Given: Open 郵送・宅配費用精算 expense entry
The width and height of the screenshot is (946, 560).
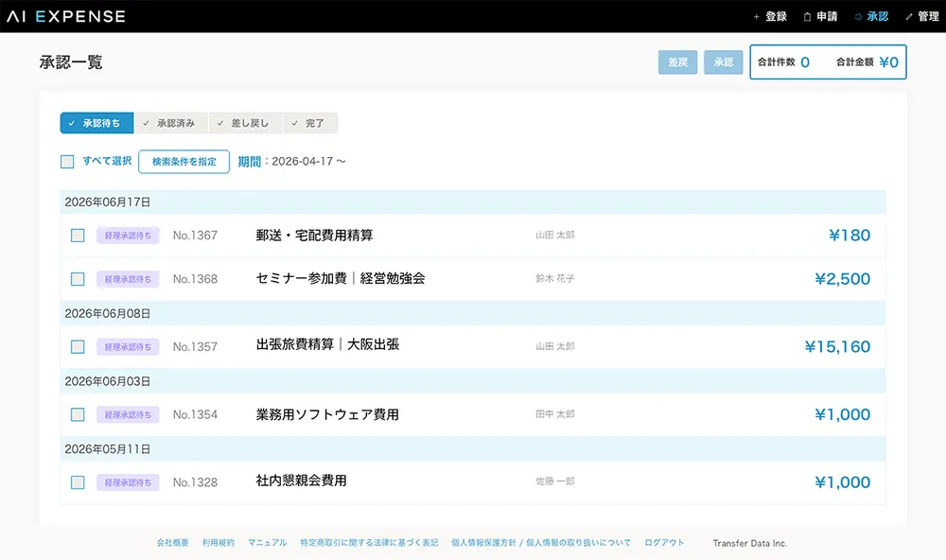Looking at the screenshot, I should (x=314, y=236).
